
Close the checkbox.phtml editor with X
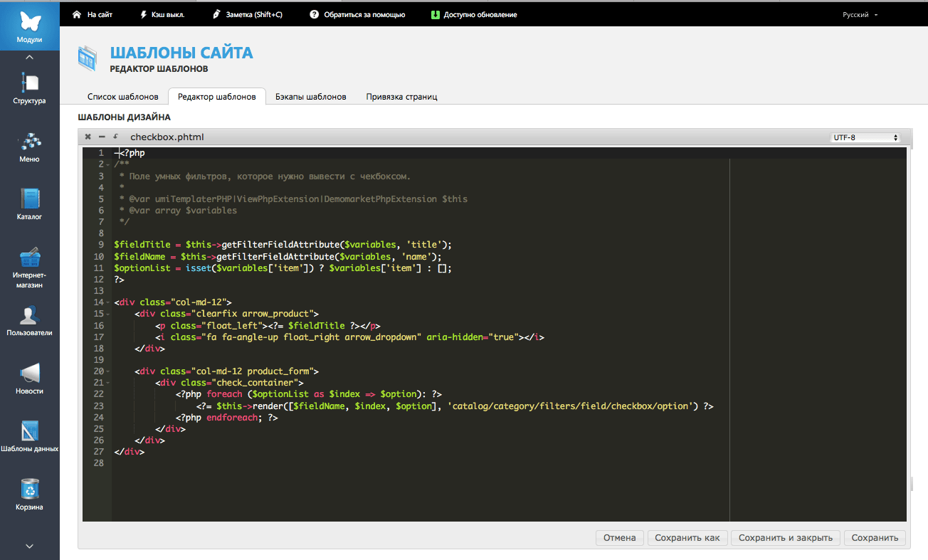click(88, 137)
